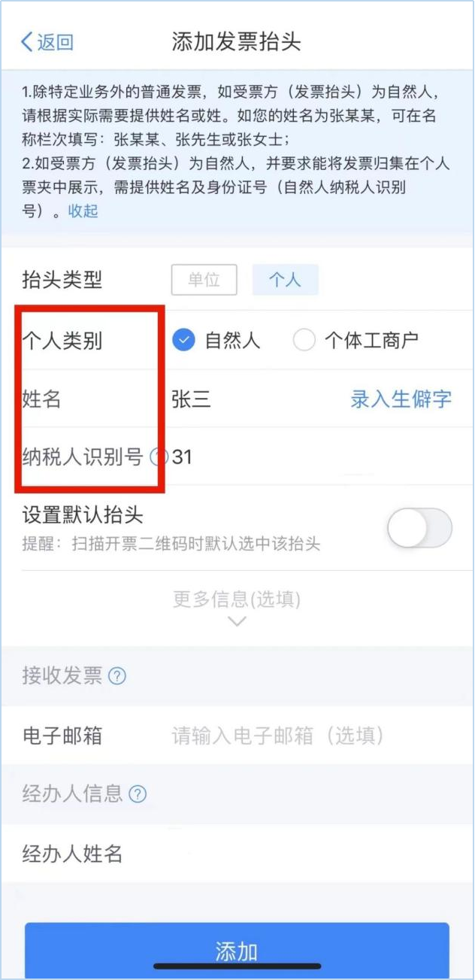Go back via 返回 text
Screen dimensions: 475x980
(56, 42)
